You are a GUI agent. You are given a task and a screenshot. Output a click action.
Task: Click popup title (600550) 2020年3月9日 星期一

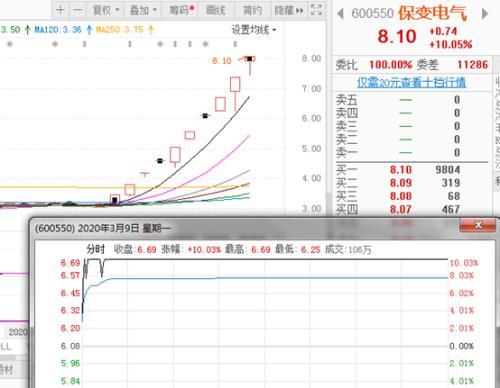coord(103,228)
